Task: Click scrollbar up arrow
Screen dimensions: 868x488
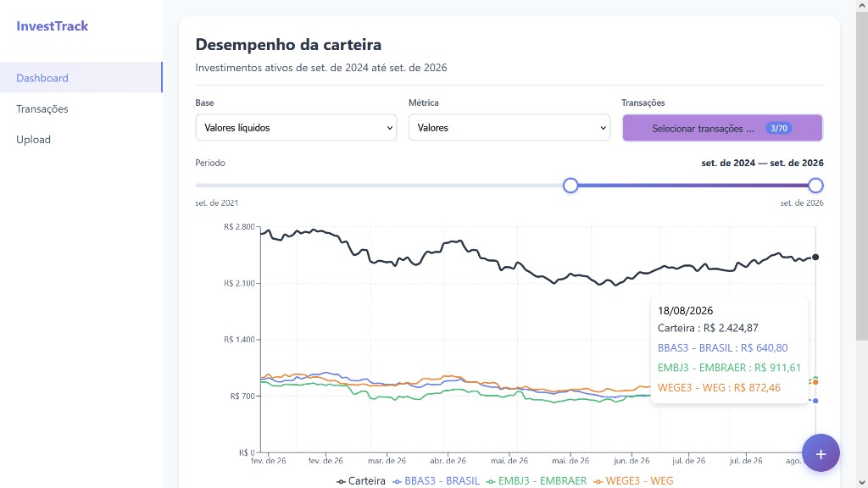Action: point(862,6)
